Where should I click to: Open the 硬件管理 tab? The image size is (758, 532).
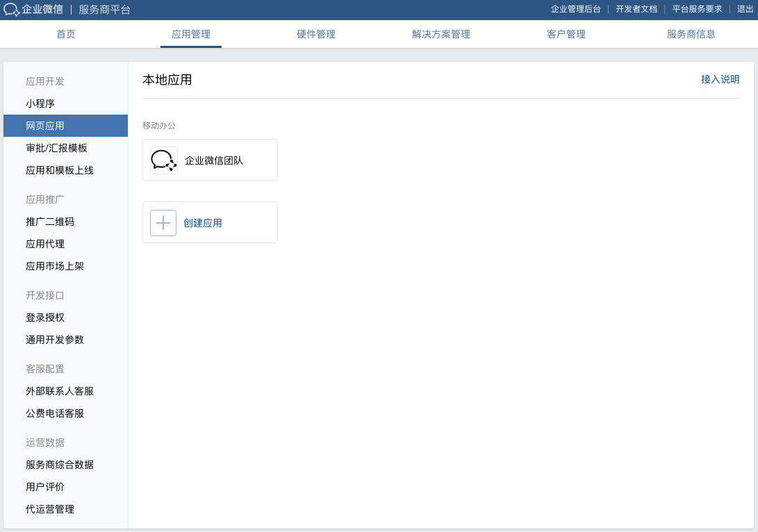(x=316, y=34)
